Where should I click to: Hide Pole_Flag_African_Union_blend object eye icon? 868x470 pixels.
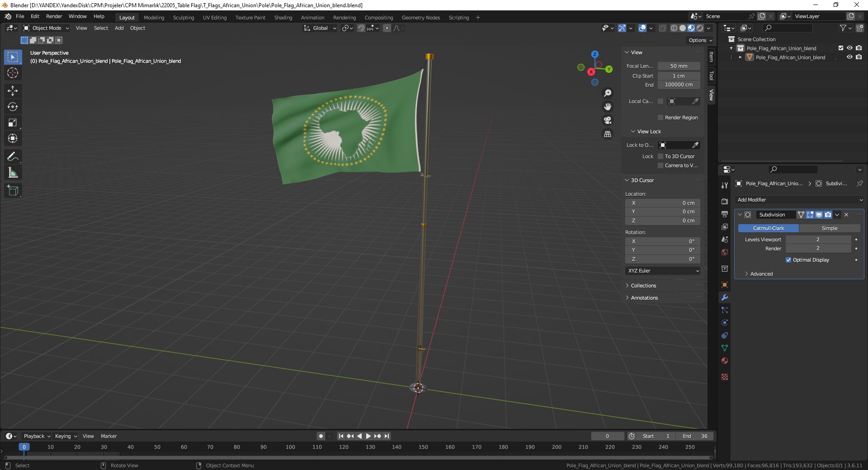click(849, 57)
